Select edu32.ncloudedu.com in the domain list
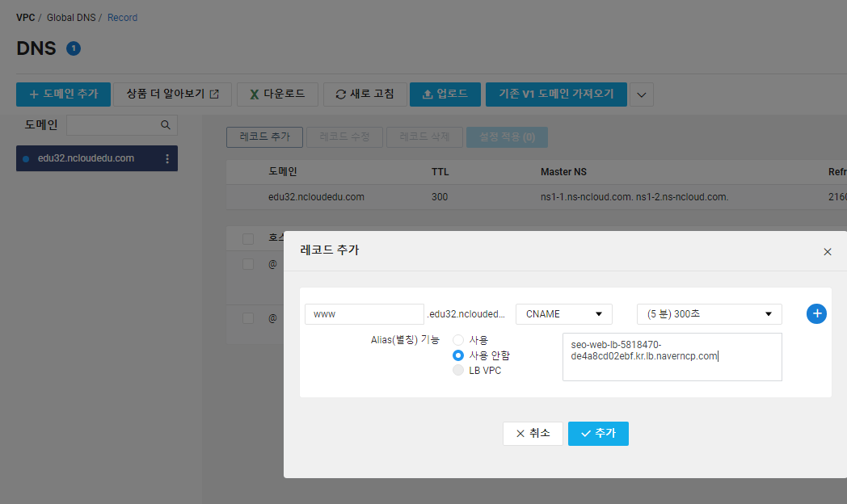Image resolution: width=847 pixels, height=504 pixels. (97, 158)
